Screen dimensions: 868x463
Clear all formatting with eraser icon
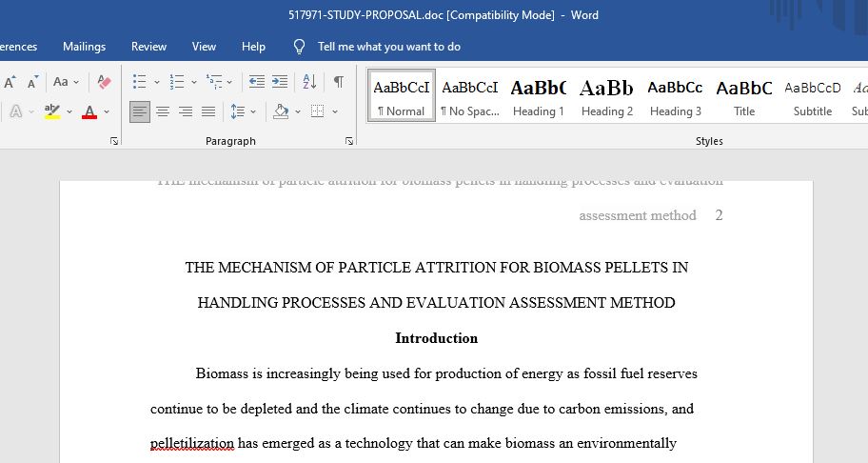point(104,82)
